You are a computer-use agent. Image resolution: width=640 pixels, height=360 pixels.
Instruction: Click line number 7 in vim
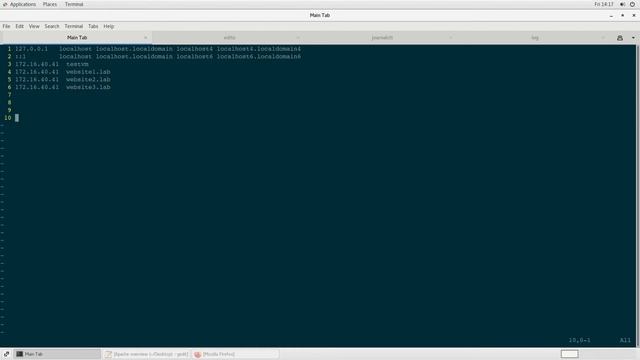pyautogui.click(x=9, y=95)
